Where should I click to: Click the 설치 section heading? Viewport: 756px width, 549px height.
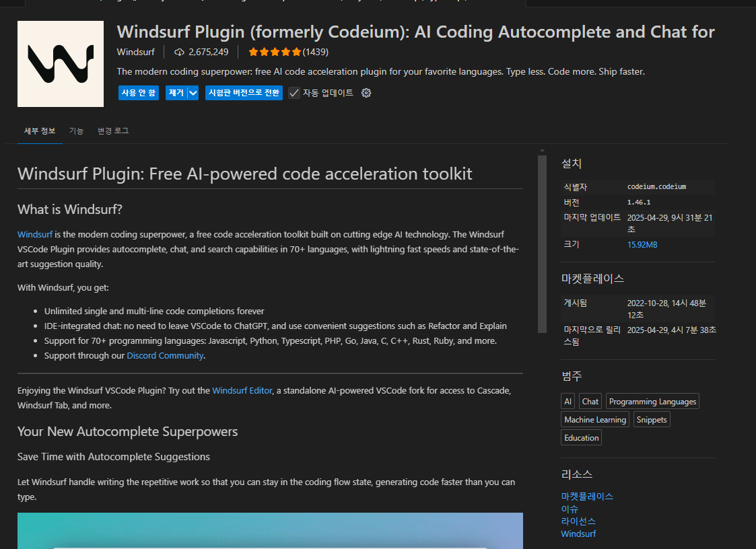(x=572, y=164)
